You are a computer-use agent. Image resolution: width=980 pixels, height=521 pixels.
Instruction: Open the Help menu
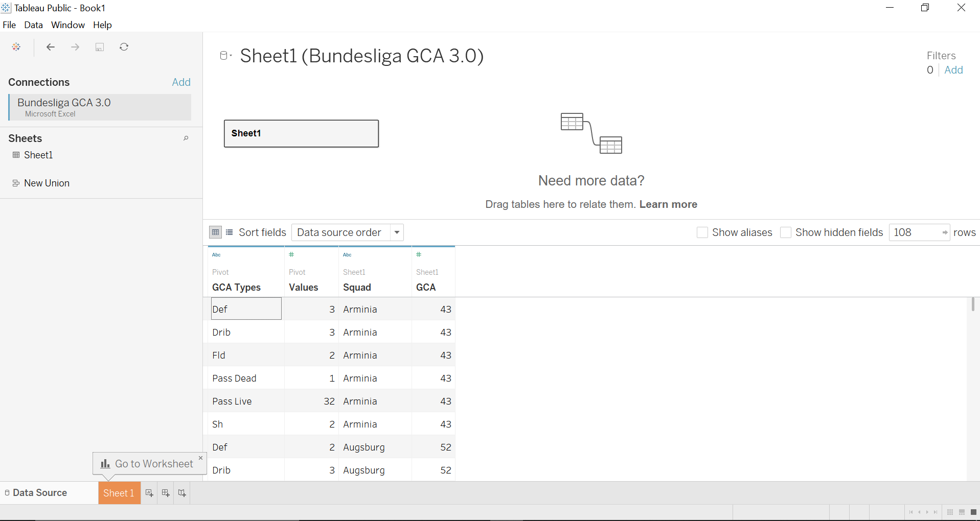click(x=102, y=25)
